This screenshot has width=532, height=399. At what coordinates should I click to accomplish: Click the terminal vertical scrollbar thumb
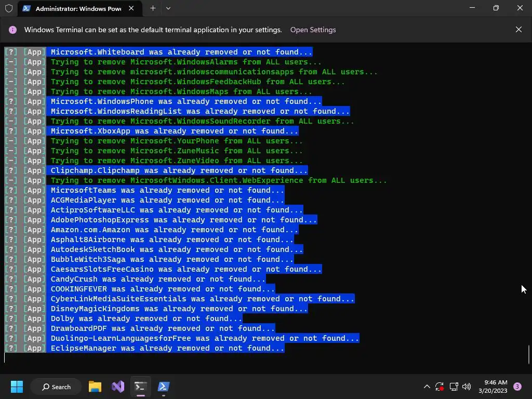[529, 354]
